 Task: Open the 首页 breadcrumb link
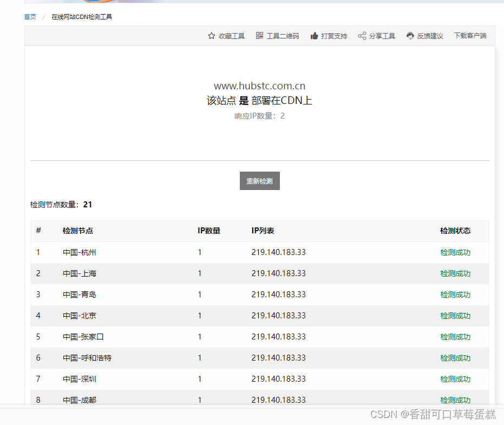tap(30, 17)
